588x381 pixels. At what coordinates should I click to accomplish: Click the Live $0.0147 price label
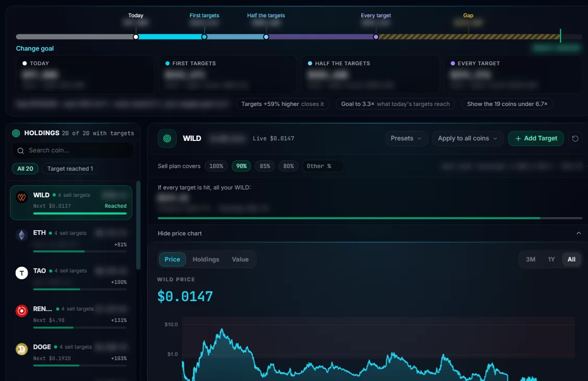tap(273, 138)
